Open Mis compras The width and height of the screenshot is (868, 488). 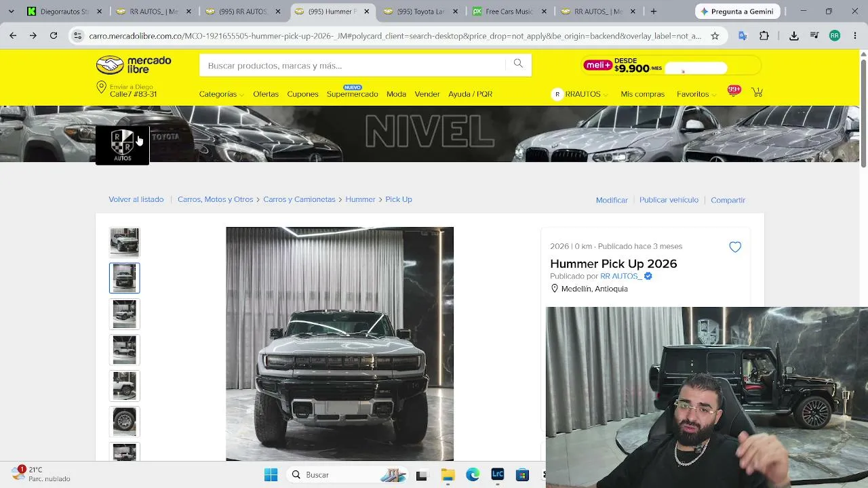pyautogui.click(x=642, y=94)
